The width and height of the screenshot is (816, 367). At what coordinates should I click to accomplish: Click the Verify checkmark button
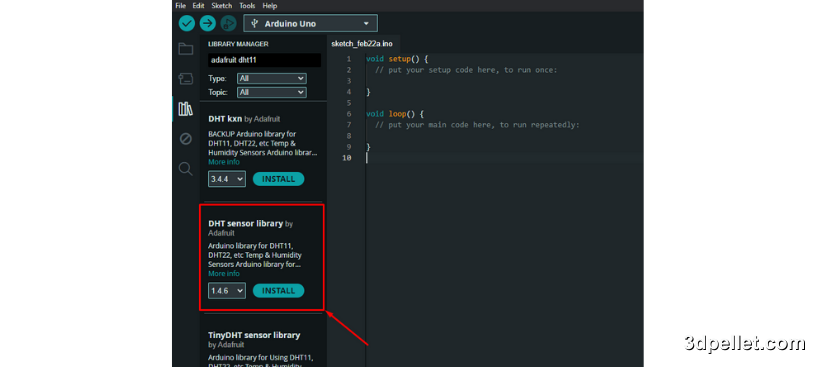(x=187, y=23)
